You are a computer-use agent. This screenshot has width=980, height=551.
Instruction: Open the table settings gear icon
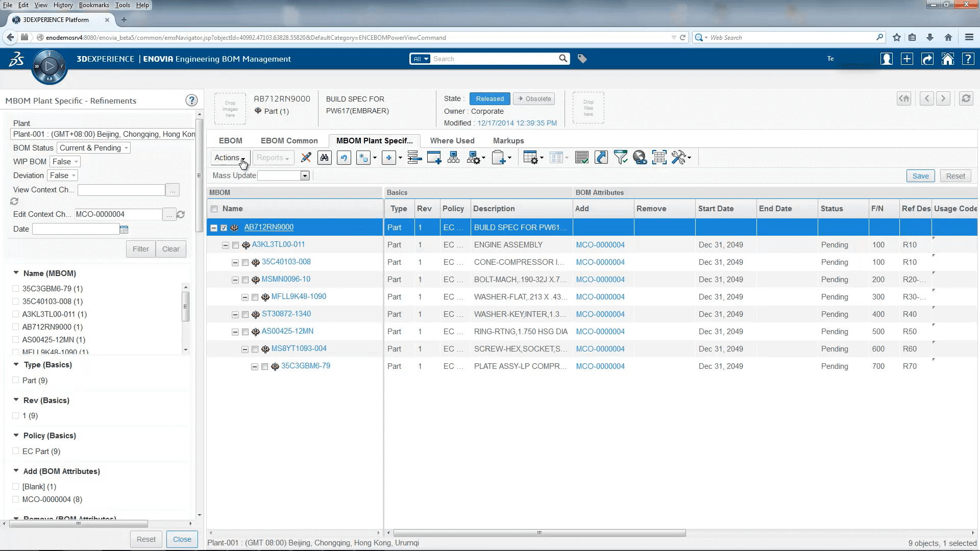[x=531, y=158]
